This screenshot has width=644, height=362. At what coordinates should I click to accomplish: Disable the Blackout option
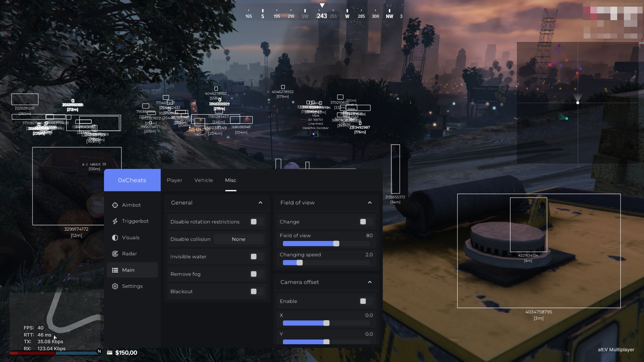coord(254,291)
